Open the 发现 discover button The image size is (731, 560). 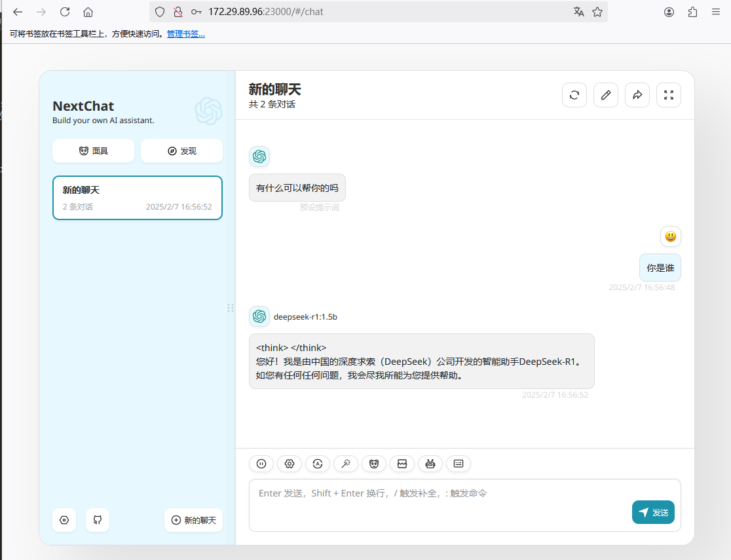click(182, 151)
